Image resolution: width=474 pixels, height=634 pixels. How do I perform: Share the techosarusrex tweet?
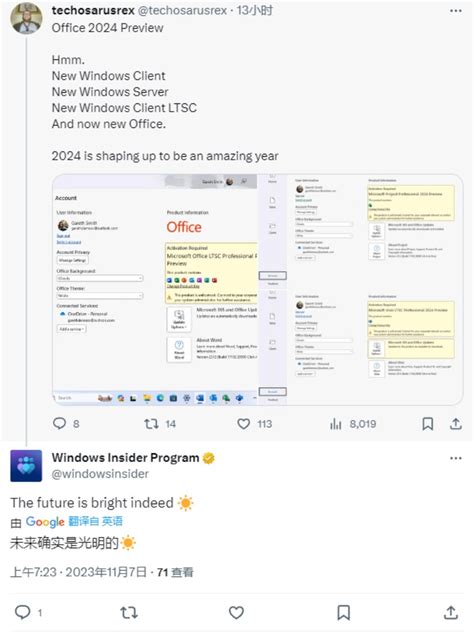click(455, 423)
